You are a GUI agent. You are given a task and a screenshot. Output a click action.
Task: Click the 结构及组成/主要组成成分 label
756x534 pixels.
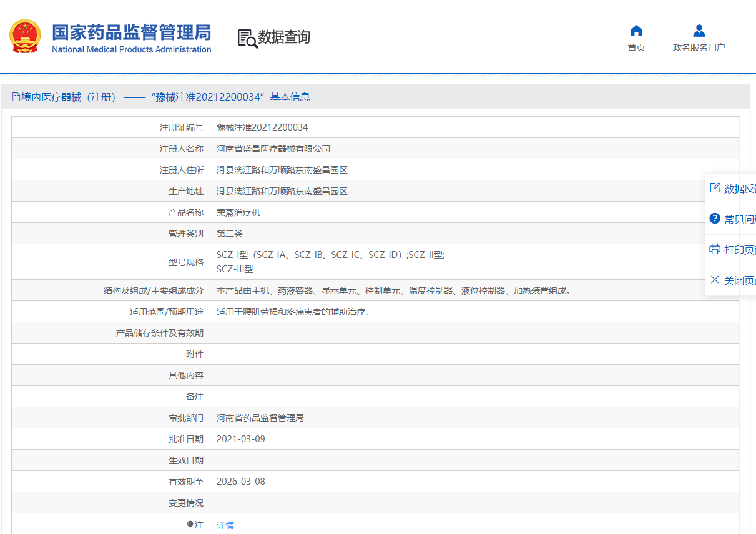[154, 290]
